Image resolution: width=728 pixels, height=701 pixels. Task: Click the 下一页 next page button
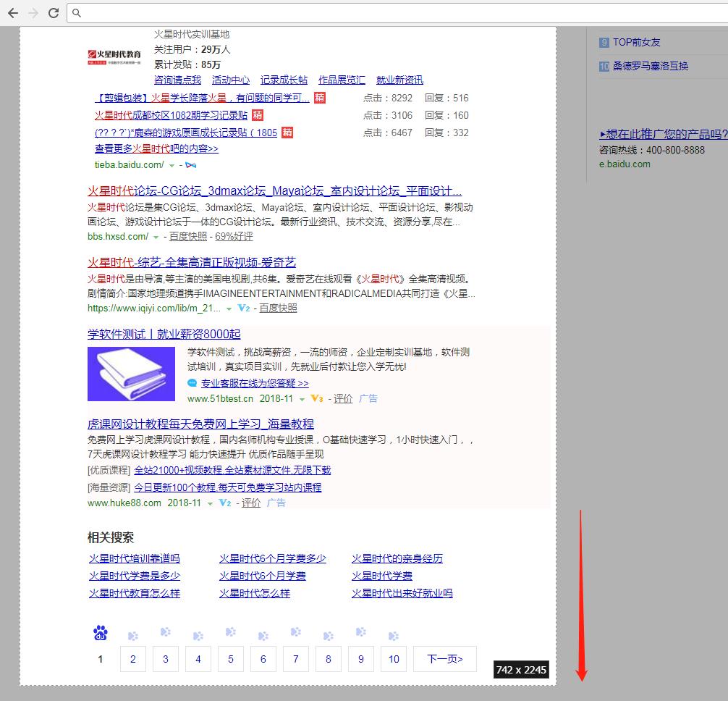point(444,658)
